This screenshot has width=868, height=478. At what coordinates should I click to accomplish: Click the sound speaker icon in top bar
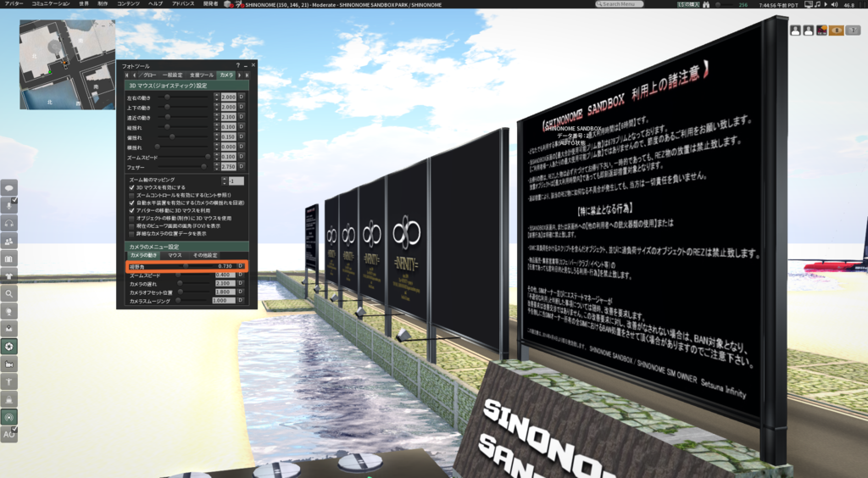[x=834, y=4]
